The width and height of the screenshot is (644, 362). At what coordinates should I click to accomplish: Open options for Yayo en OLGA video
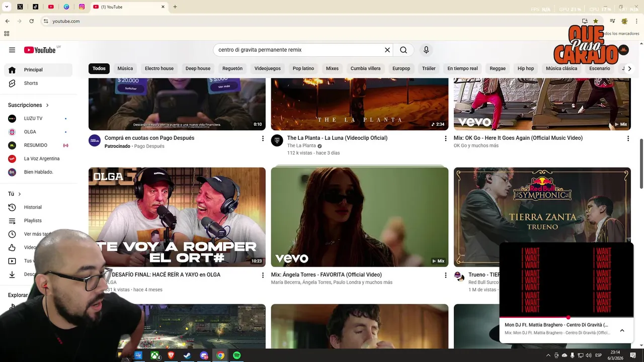tap(263, 275)
